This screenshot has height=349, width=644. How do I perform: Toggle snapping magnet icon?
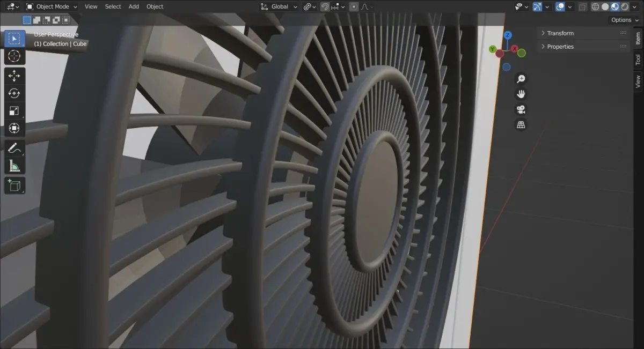click(x=325, y=6)
